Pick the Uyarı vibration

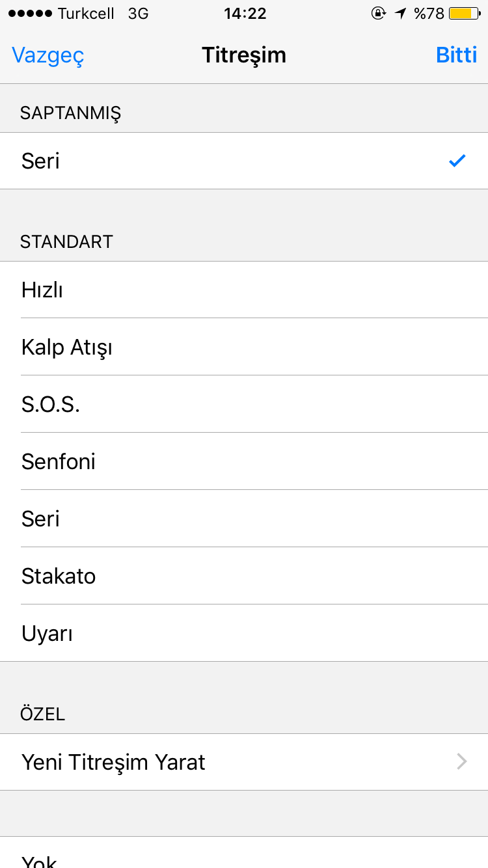pyautogui.click(x=244, y=633)
